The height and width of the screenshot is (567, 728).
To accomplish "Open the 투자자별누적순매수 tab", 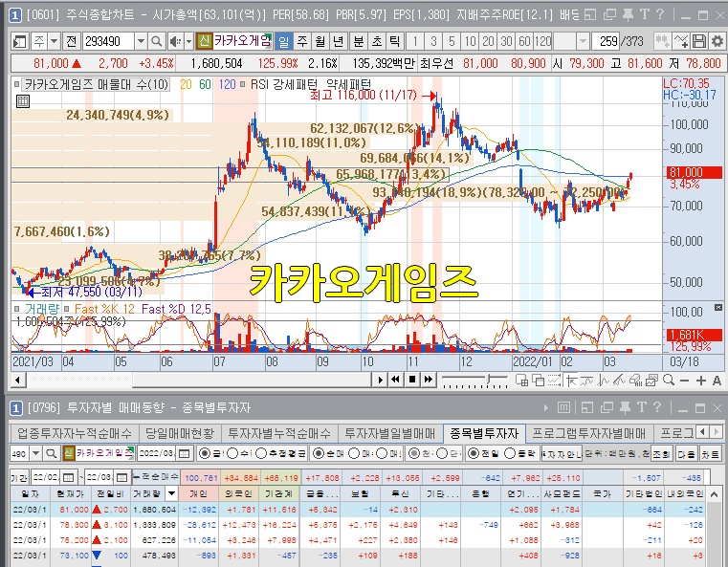I will (x=279, y=434).
